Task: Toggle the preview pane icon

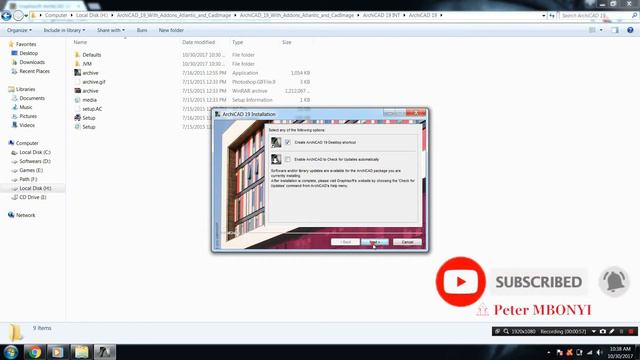Action: pyautogui.click(x=615, y=30)
